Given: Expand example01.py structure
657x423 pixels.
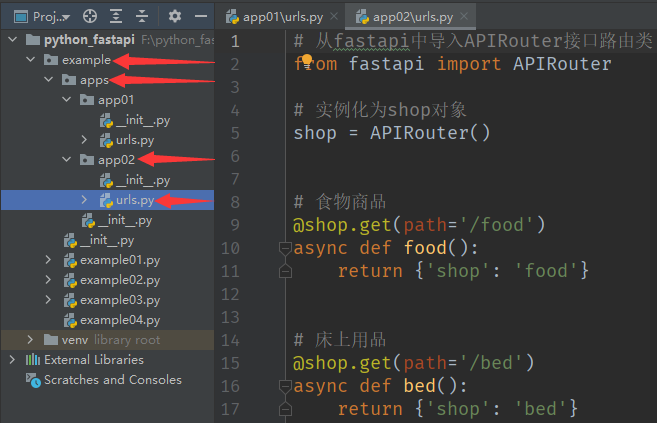Looking at the screenshot, I should (48, 260).
